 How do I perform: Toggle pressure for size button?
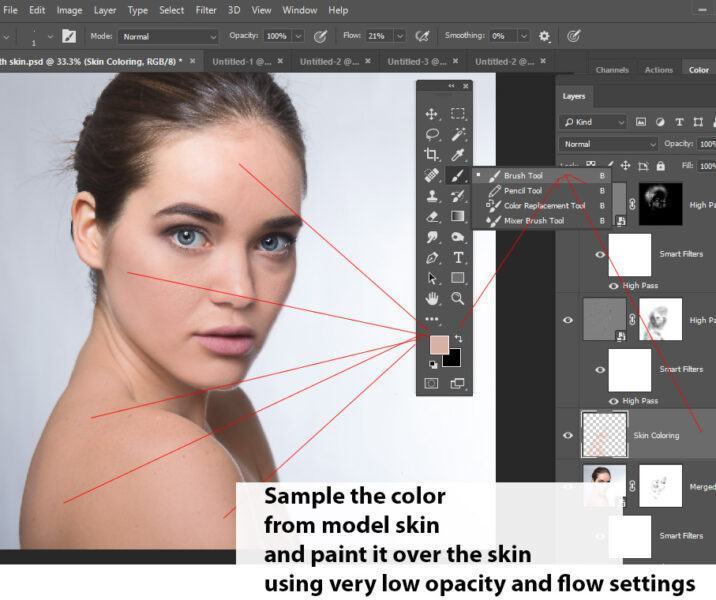pos(574,36)
